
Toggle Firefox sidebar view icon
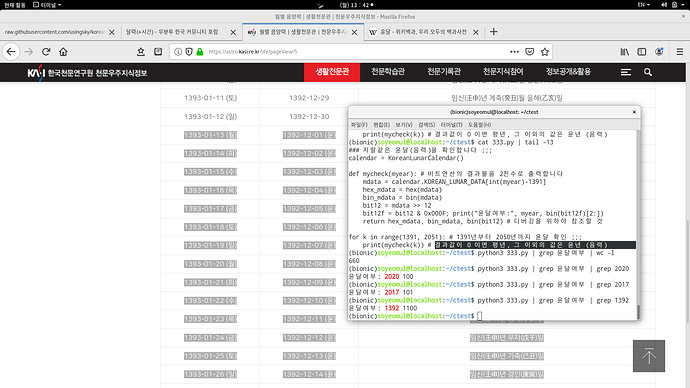(x=642, y=51)
